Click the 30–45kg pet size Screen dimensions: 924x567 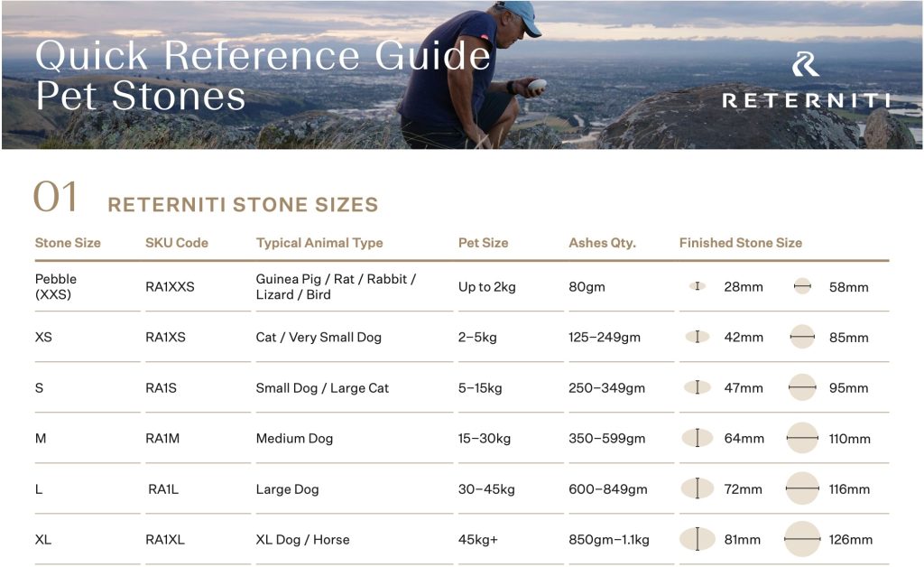pos(486,489)
